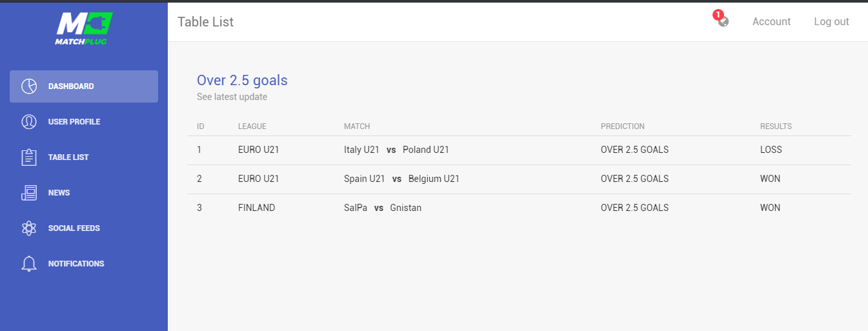Open the User Profile menu label
The height and width of the screenshot is (331, 868).
[74, 122]
